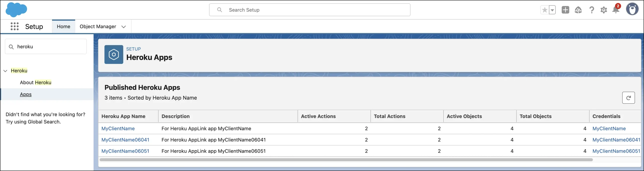Switch to the Object Manager tab
Screen dimensions: 644x171
point(98,26)
